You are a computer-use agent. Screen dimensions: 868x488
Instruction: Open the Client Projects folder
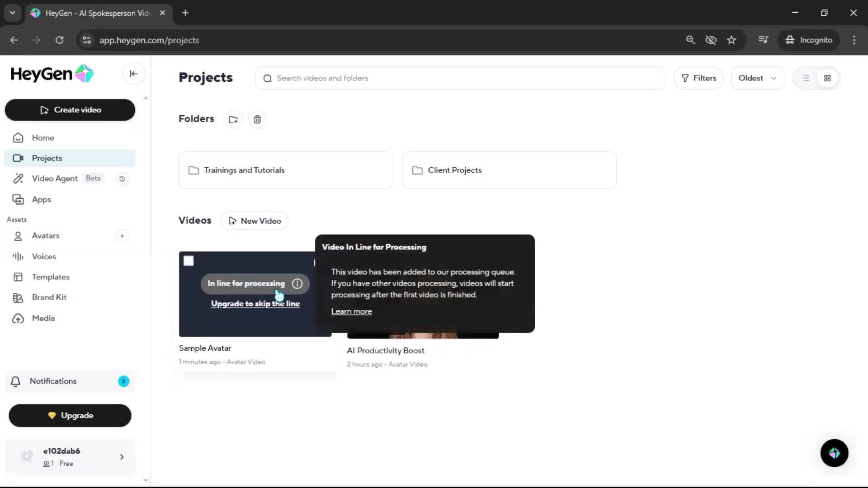(x=509, y=170)
